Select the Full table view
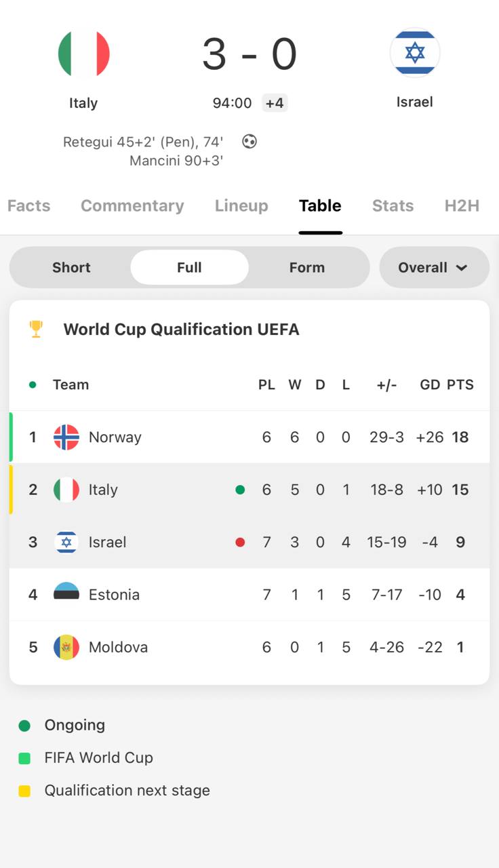Screen dimensions: 499x868 (189, 267)
